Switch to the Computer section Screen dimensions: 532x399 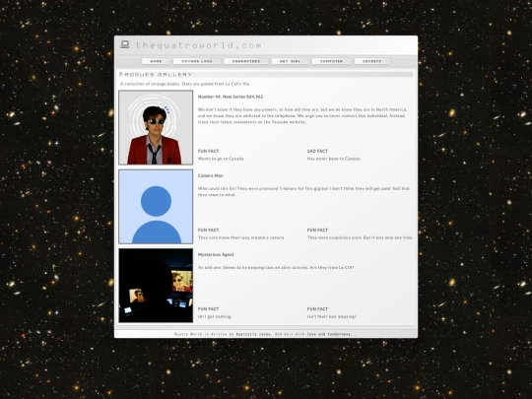click(331, 61)
